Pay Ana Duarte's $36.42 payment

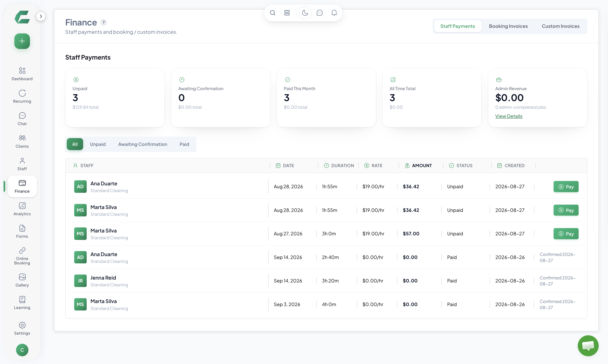pos(566,187)
